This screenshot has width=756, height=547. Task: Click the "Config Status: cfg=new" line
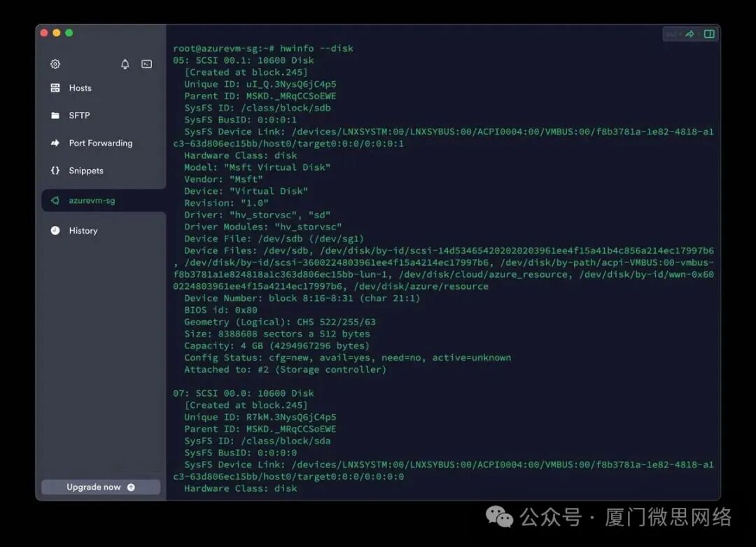348,357
